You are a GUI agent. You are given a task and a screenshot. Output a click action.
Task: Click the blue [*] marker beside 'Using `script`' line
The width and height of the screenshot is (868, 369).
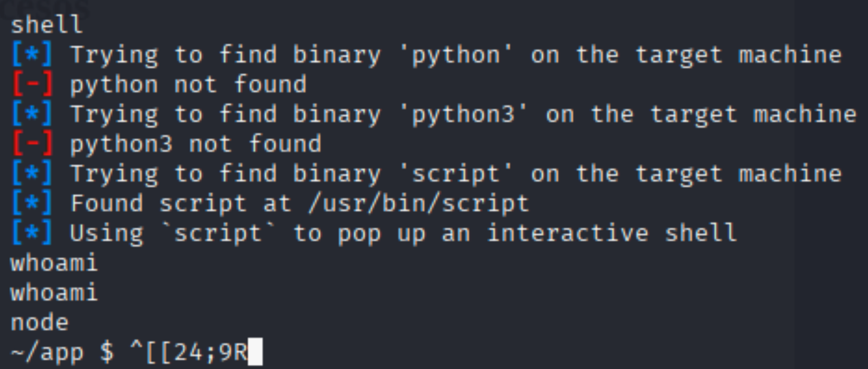point(32,233)
